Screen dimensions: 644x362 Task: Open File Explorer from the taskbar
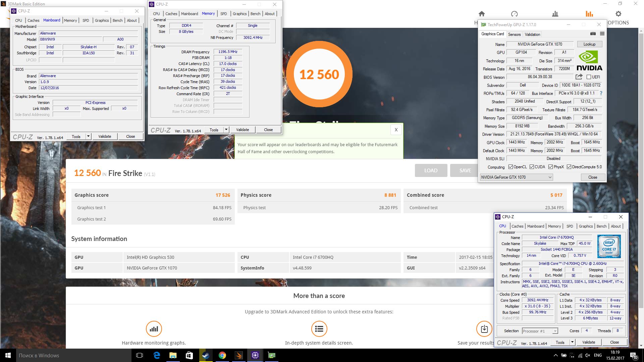tap(173, 355)
